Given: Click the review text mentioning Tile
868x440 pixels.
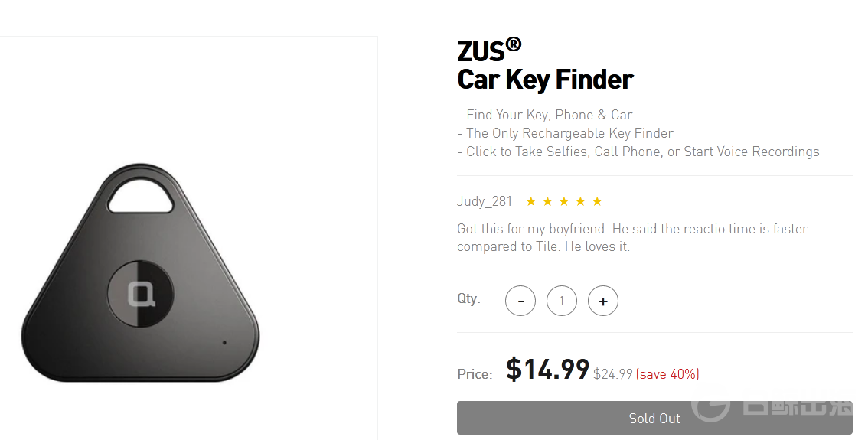Looking at the screenshot, I should [631, 238].
